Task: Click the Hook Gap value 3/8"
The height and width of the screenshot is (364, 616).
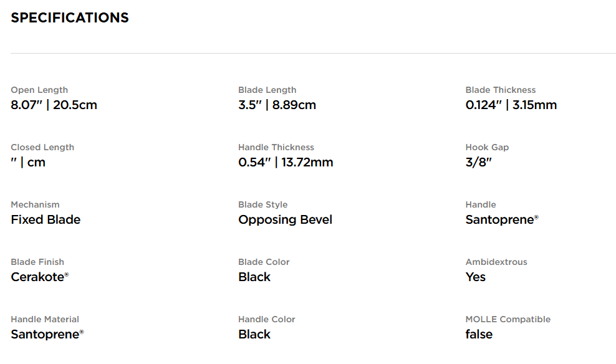Action: pyautogui.click(x=479, y=162)
